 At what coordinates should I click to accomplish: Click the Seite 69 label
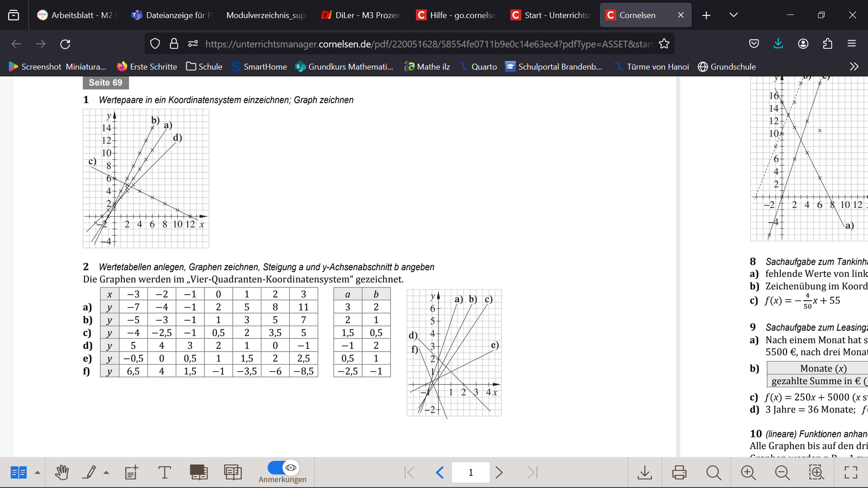[106, 83]
